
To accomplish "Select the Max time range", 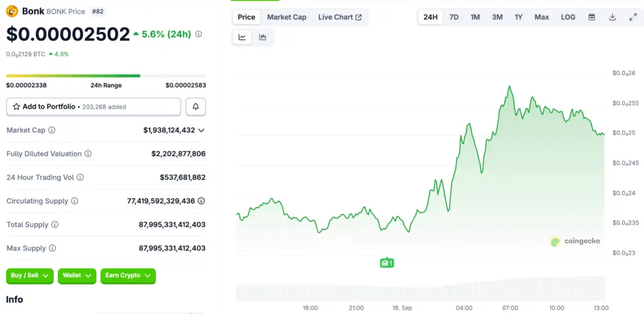I will click(x=541, y=17).
